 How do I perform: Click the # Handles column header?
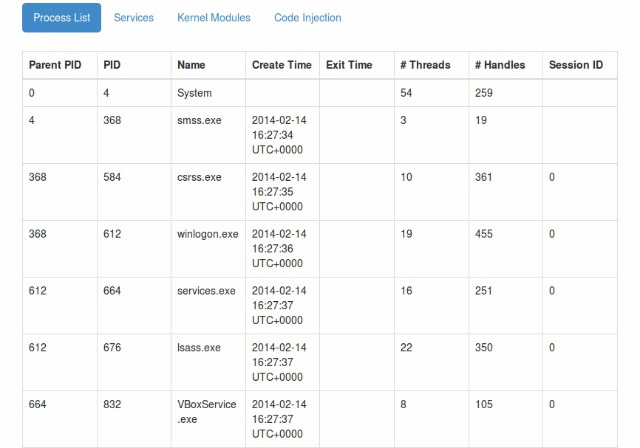pyautogui.click(x=500, y=65)
